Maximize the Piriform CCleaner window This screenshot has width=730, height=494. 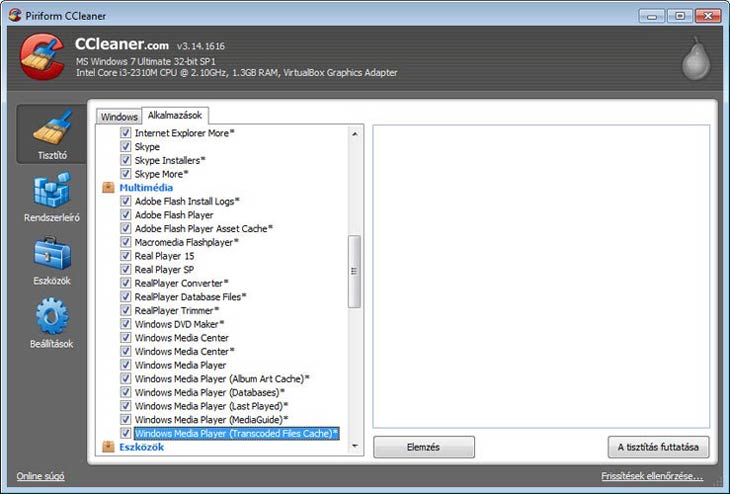click(680, 16)
